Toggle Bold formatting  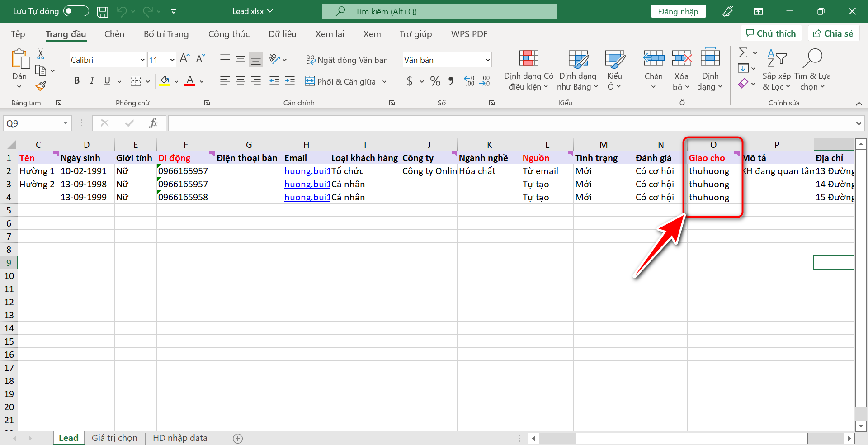(77, 81)
